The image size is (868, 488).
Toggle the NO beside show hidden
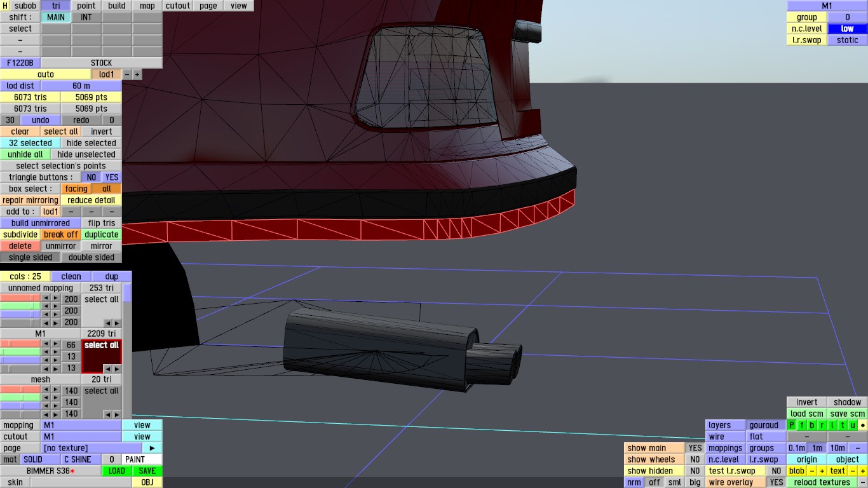coord(695,471)
